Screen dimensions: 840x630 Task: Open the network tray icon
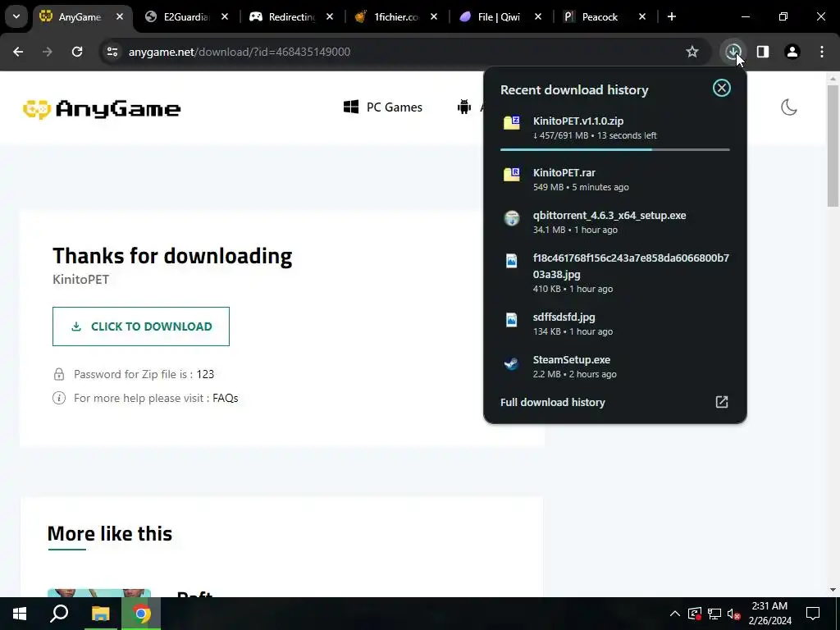714,614
